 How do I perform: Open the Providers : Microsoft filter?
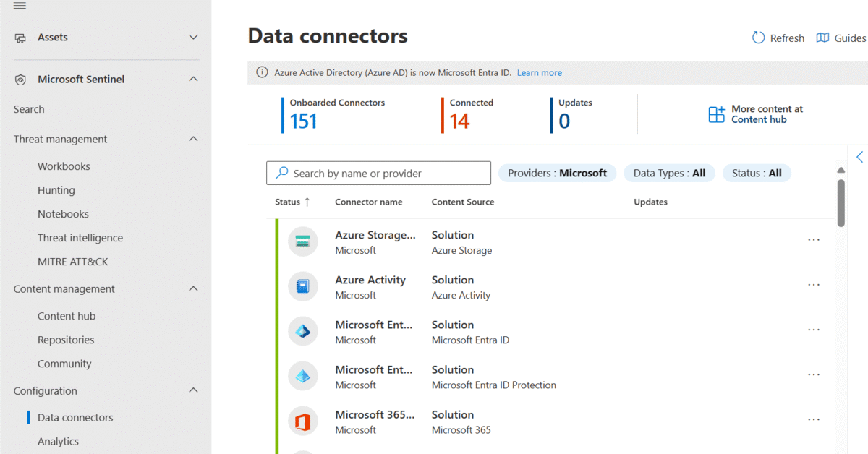(557, 174)
